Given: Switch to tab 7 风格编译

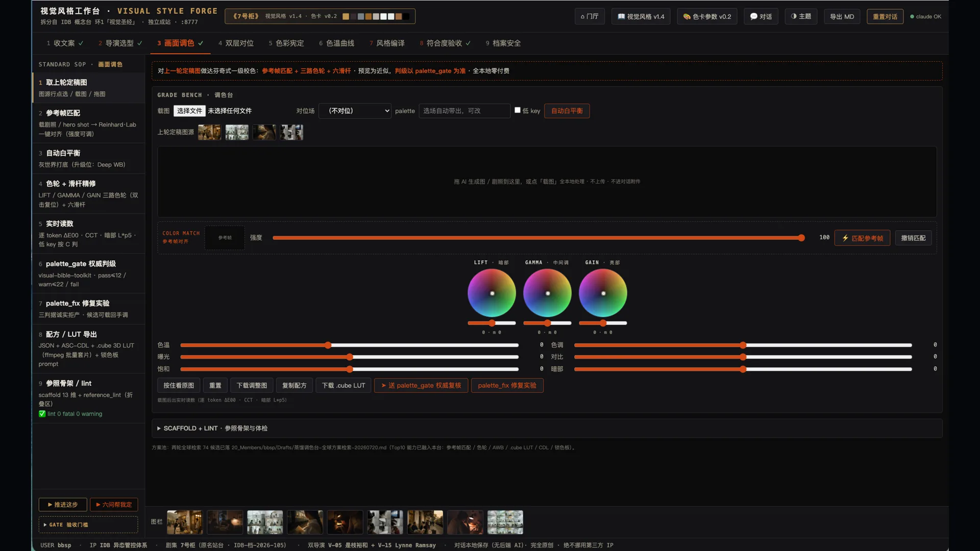Looking at the screenshot, I should 387,43.
